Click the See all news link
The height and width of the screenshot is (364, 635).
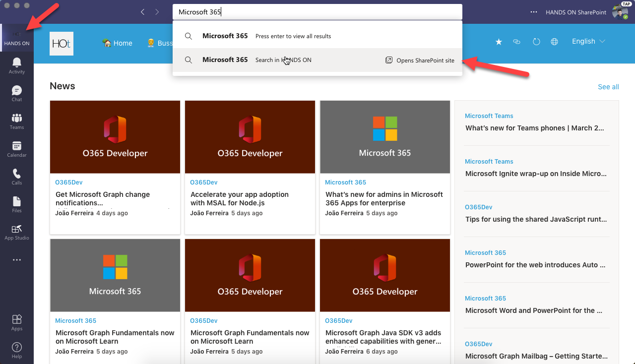tap(608, 87)
